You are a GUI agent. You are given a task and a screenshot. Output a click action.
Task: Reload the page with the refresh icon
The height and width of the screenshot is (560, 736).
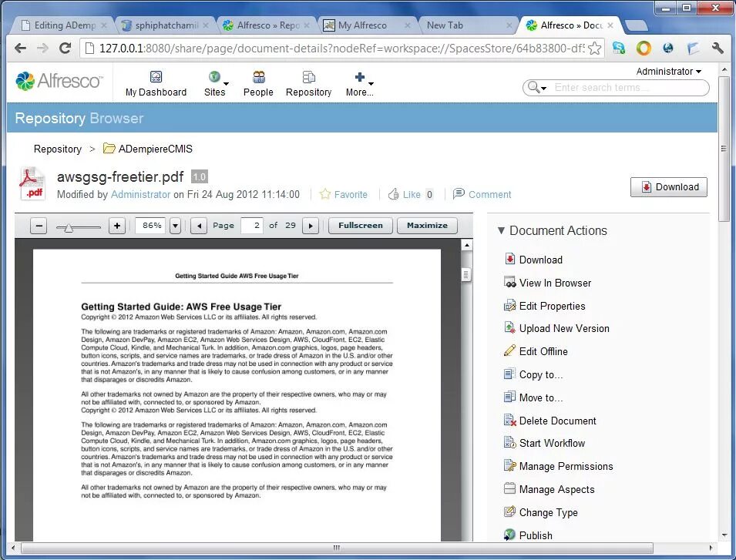click(x=65, y=48)
